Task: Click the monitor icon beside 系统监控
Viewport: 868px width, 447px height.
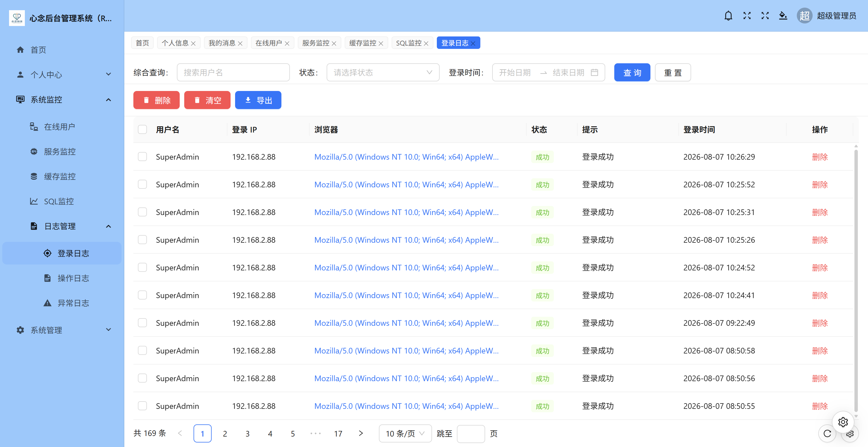Action: [x=20, y=99]
